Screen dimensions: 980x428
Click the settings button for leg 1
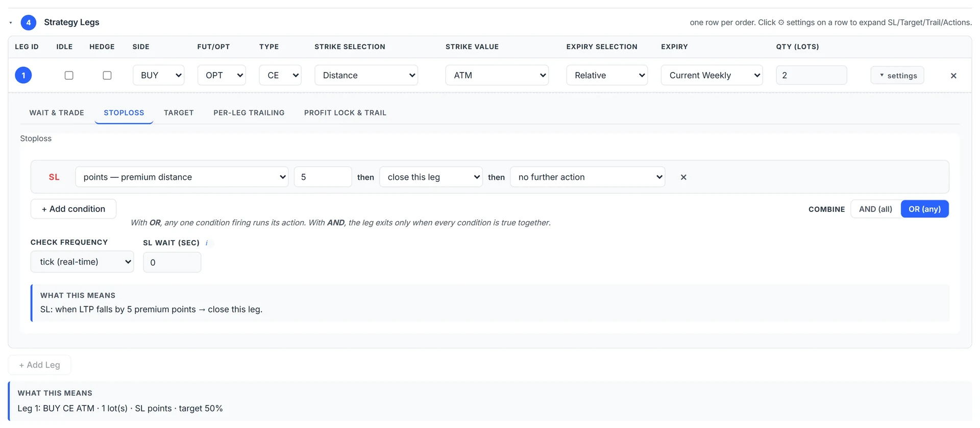897,75
